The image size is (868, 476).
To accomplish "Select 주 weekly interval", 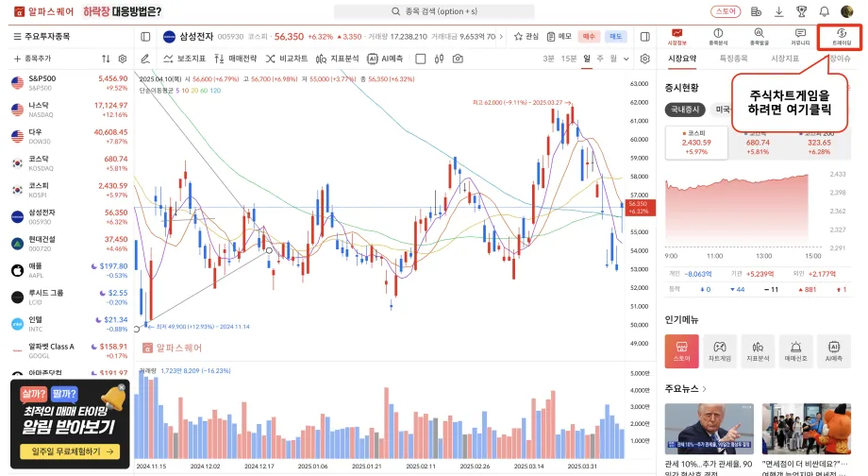I will (x=600, y=59).
